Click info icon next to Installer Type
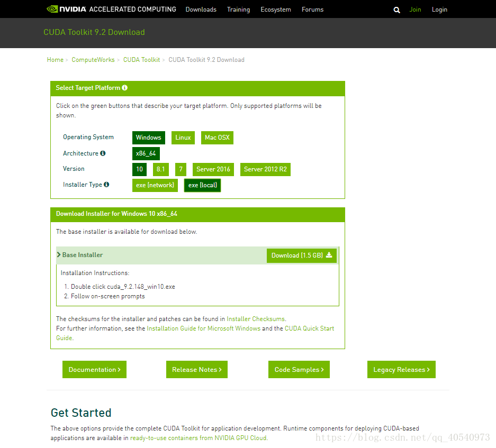Viewport: 496px width, 448px height. click(x=106, y=184)
